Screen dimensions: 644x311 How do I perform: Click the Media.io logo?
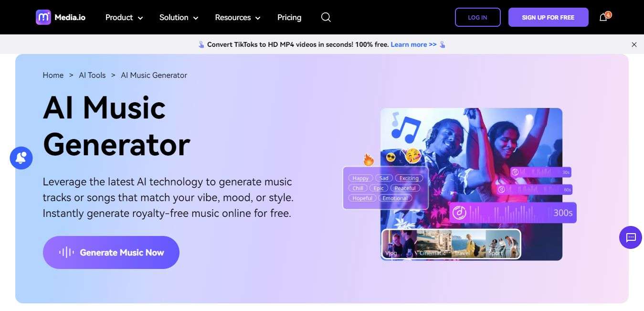[61, 17]
